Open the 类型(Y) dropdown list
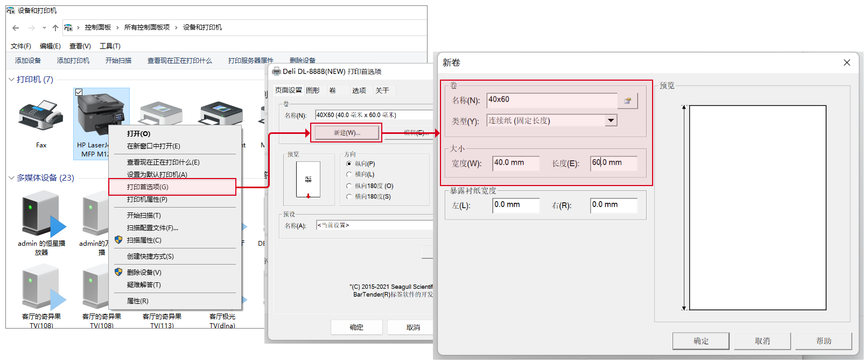 coord(611,121)
